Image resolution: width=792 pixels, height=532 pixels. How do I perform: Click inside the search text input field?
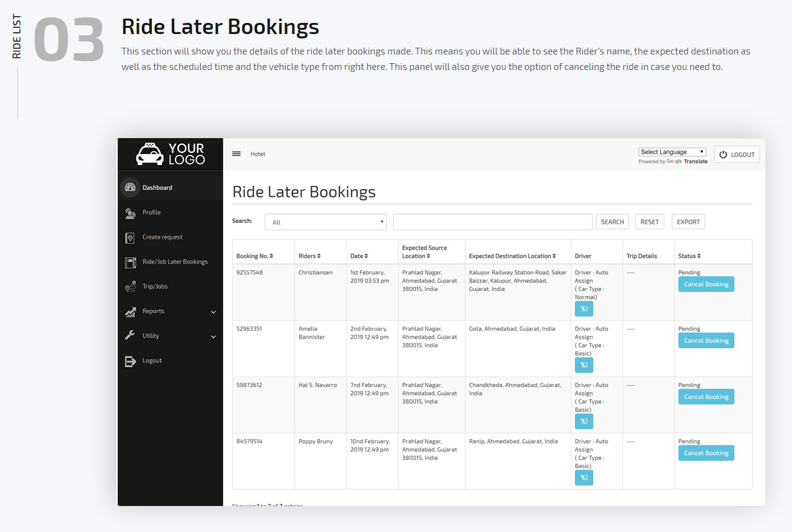coord(492,221)
